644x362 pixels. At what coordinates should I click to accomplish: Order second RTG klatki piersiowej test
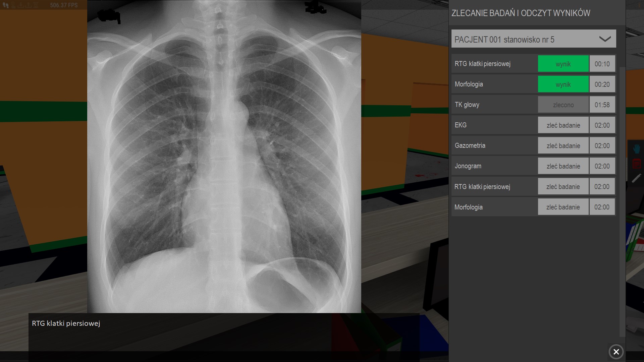(x=563, y=187)
